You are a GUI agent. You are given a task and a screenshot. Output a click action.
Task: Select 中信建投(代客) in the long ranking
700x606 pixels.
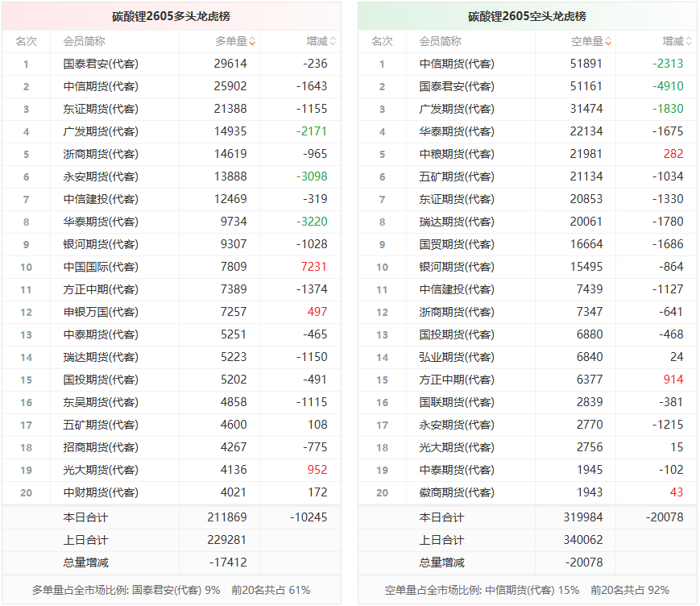[101, 199]
